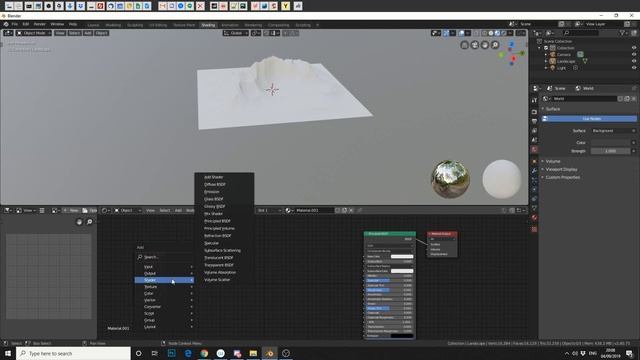Collapse the Collection tree in outliner
This screenshot has height=360, width=640.
[540, 48]
